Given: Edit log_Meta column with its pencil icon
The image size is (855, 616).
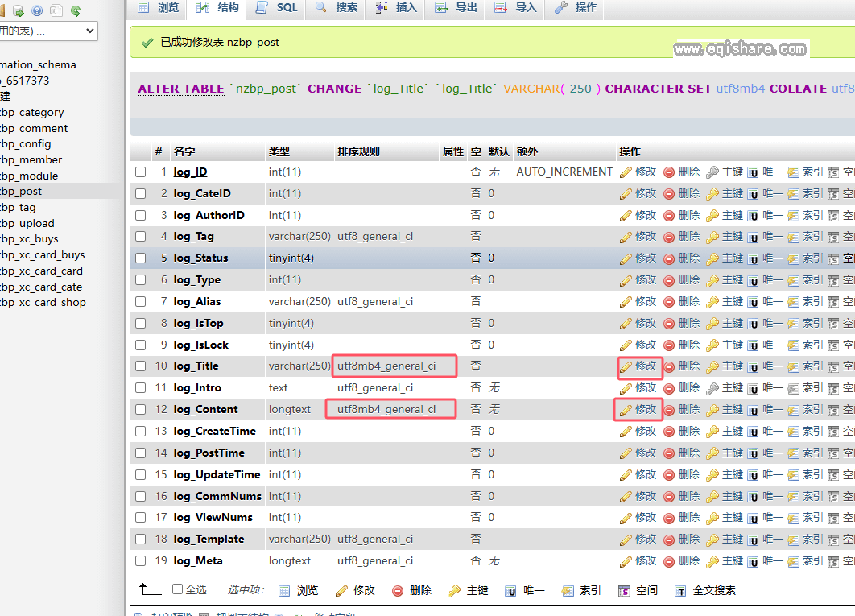Looking at the screenshot, I should pyautogui.click(x=638, y=560).
